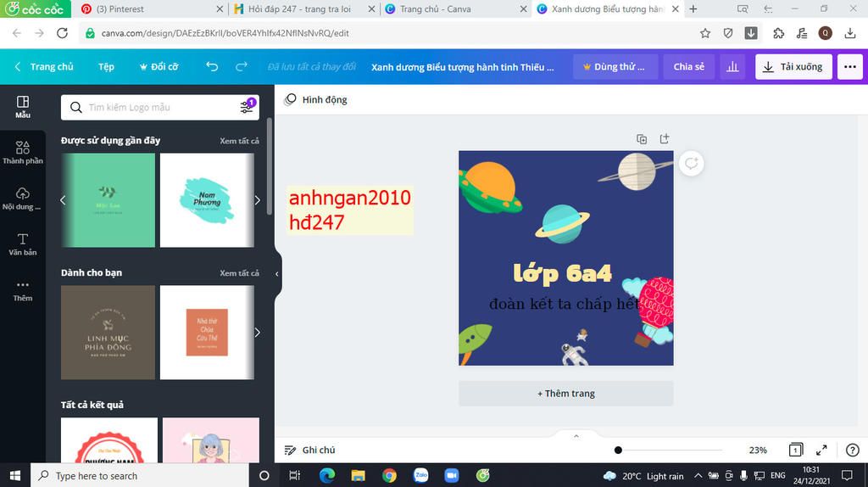
Task: Open the Thêm more options panel
Action: pos(23,291)
